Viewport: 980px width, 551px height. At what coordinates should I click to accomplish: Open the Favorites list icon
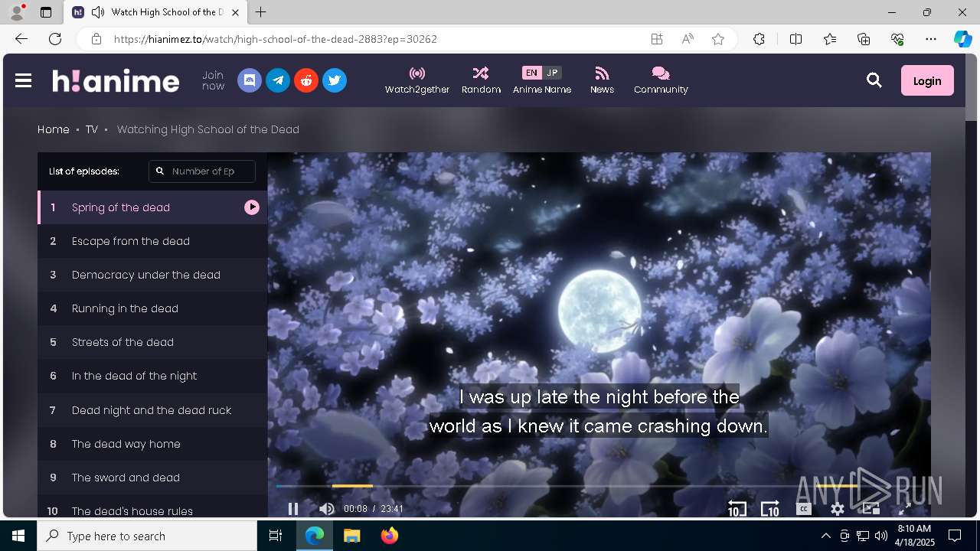click(830, 39)
